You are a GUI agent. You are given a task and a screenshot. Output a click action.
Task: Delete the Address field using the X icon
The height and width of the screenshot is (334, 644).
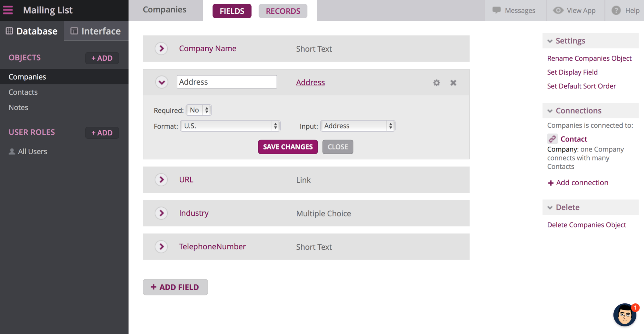(453, 83)
